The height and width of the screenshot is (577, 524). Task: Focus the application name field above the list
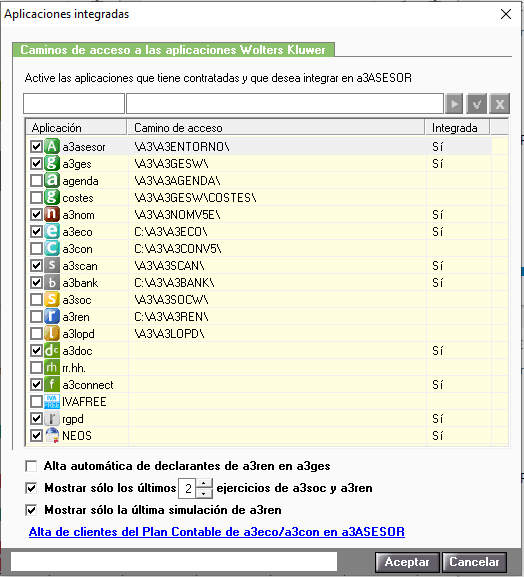click(x=74, y=103)
